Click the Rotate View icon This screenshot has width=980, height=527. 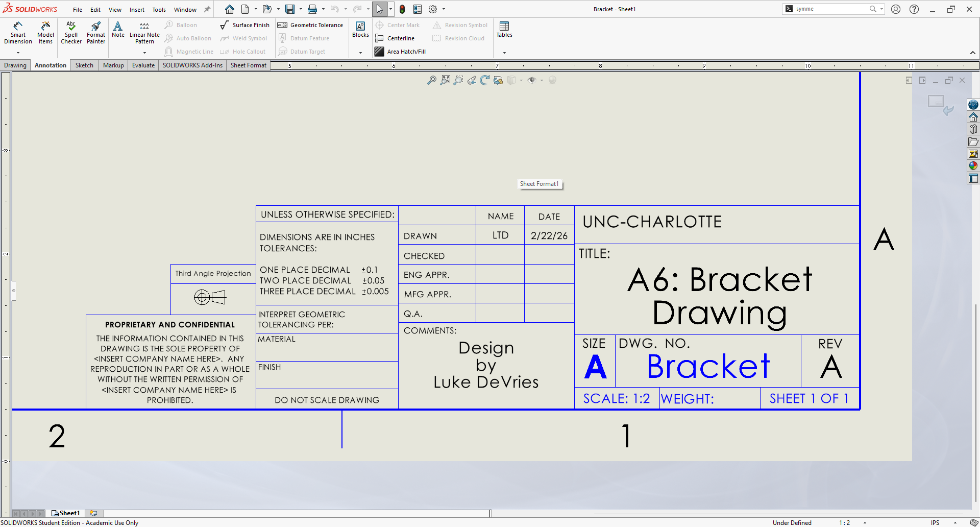(485, 80)
